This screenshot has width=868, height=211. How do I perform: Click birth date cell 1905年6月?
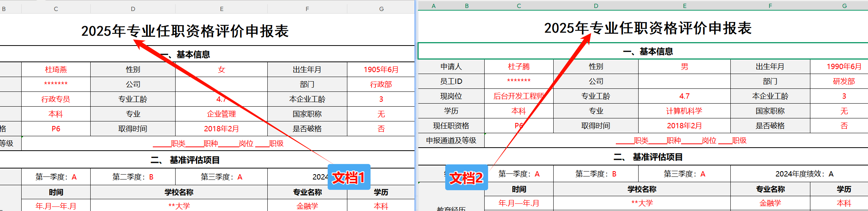[x=381, y=69]
